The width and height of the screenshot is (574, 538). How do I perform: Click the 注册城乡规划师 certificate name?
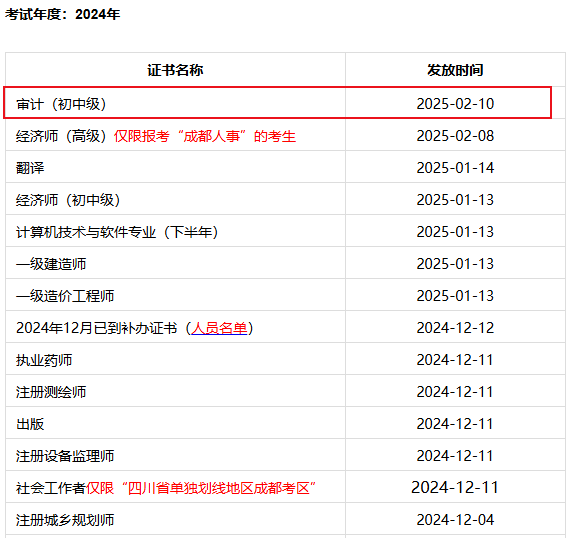pyautogui.click(x=65, y=520)
